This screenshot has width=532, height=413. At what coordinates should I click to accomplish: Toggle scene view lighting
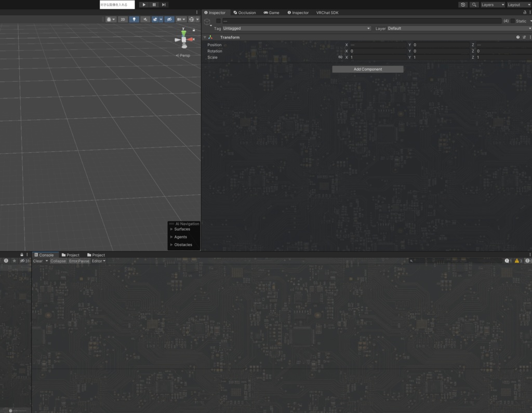(134, 19)
